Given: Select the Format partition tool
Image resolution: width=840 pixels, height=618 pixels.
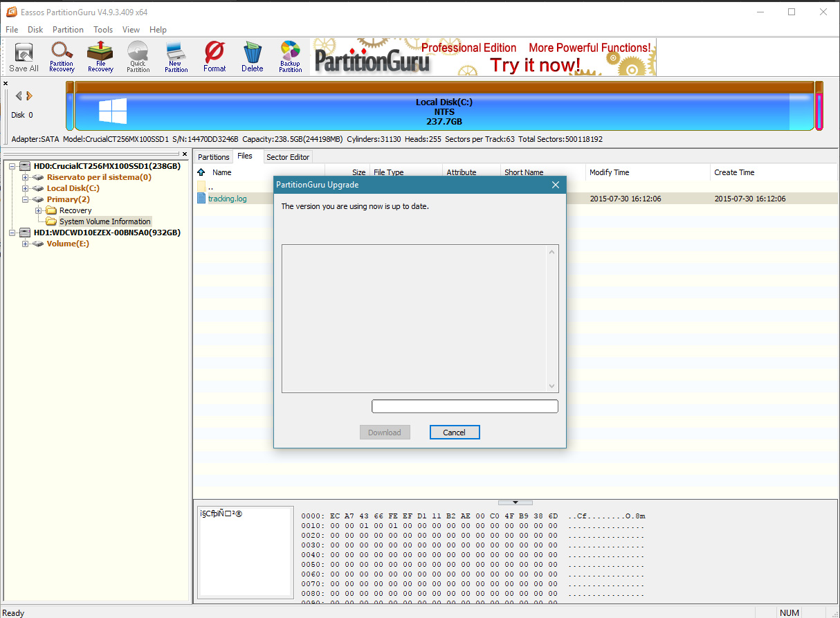Looking at the screenshot, I should pyautogui.click(x=214, y=57).
